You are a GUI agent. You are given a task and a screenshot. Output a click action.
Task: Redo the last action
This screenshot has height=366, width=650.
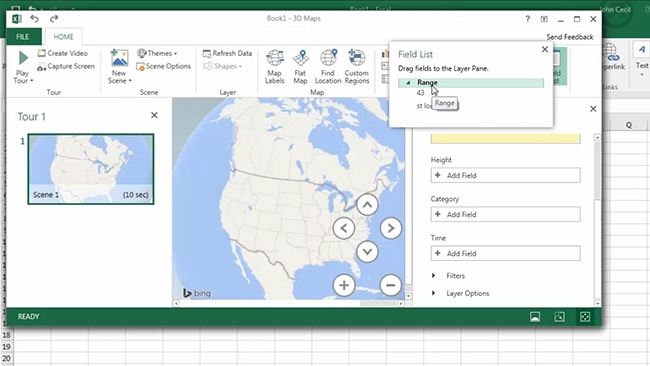coord(54,19)
